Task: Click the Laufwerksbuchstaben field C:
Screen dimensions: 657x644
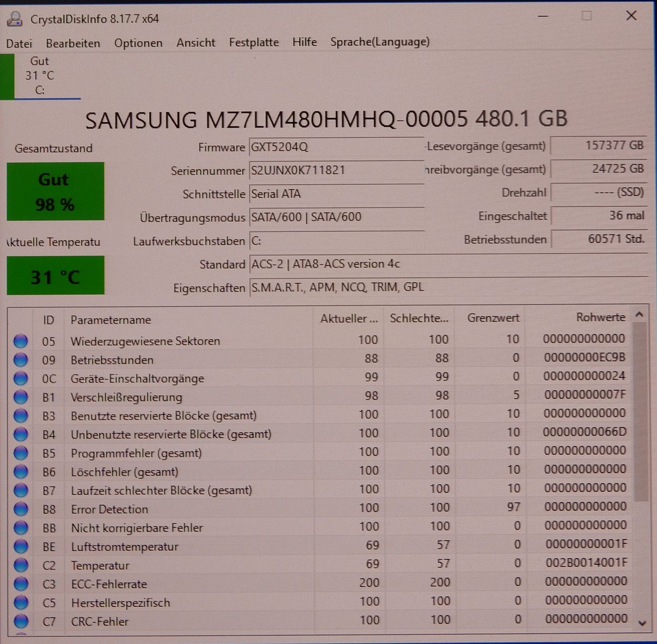Action: (336, 240)
